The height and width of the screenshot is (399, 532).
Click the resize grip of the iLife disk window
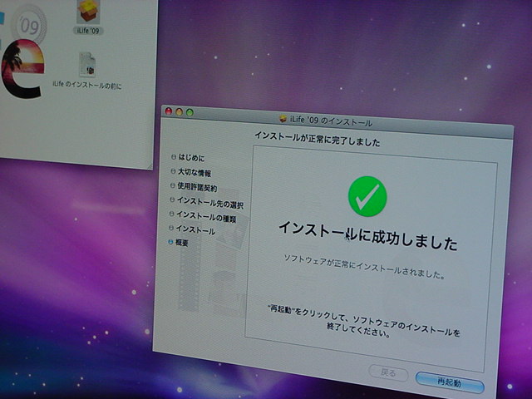coord(150,166)
